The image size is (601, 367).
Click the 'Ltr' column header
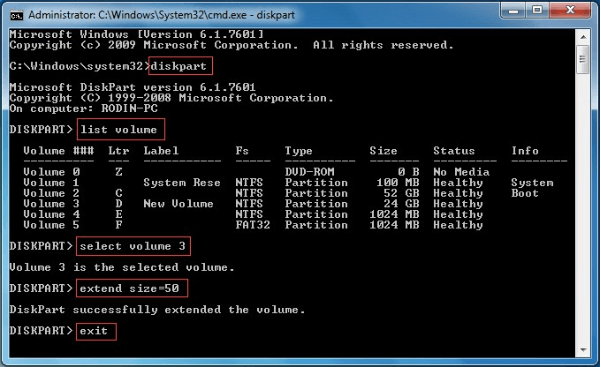coord(119,151)
